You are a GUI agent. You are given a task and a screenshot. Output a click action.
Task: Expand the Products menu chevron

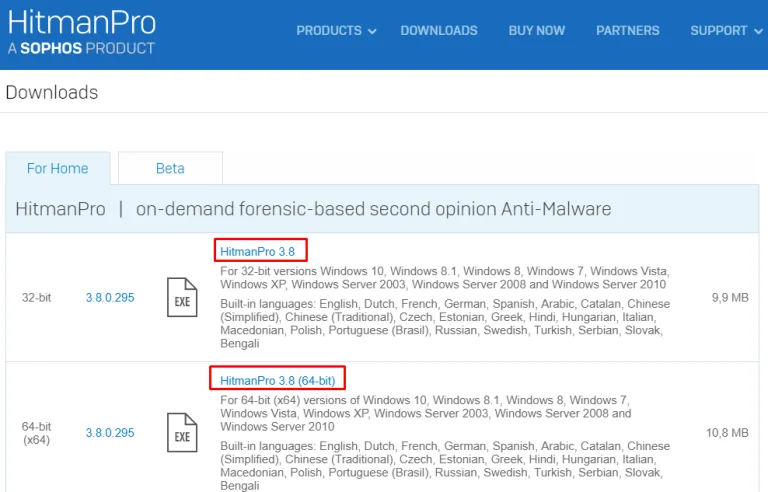click(372, 31)
